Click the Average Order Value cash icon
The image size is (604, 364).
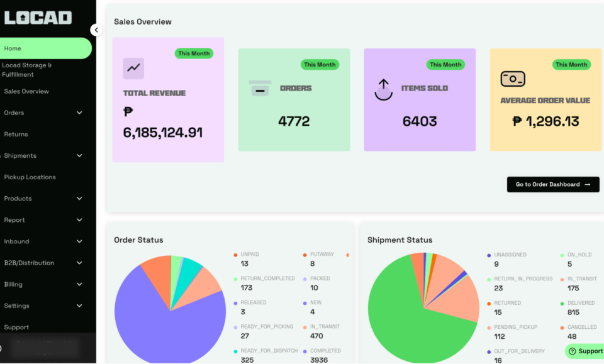(x=513, y=79)
